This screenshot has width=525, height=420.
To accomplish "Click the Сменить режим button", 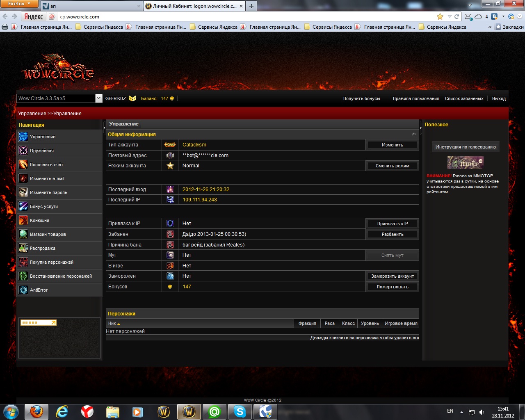I will tap(393, 166).
